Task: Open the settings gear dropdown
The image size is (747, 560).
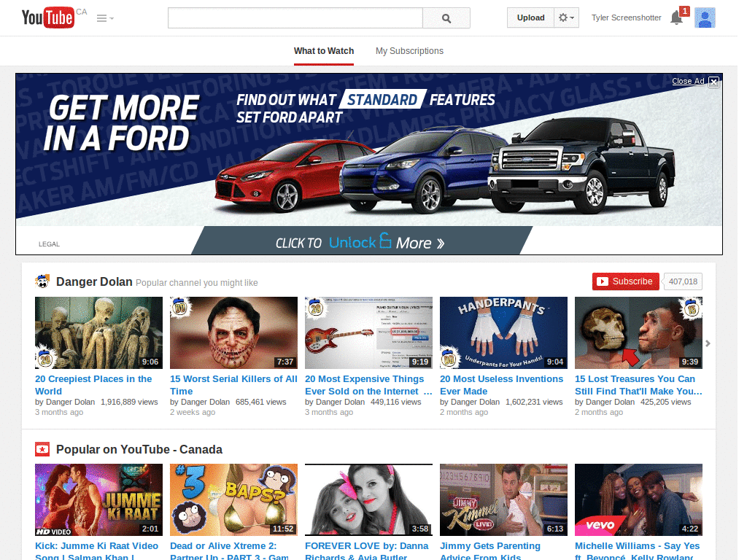Action: click(x=566, y=17)
